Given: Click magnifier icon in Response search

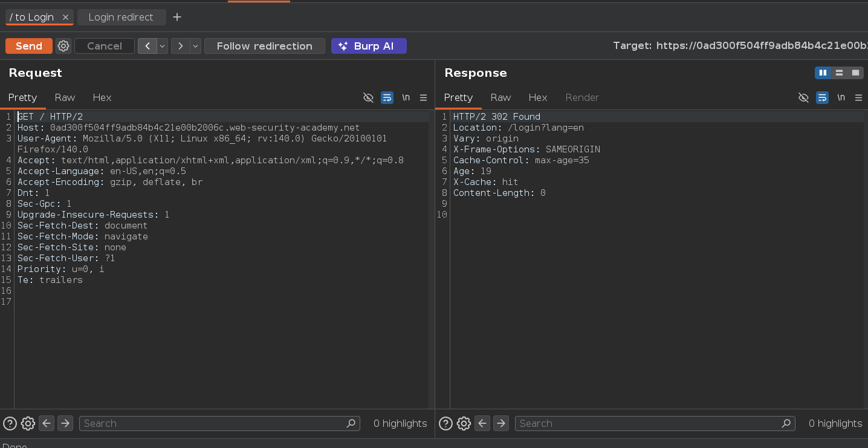Looking at the screenshot, I should [x=786, y=423].
